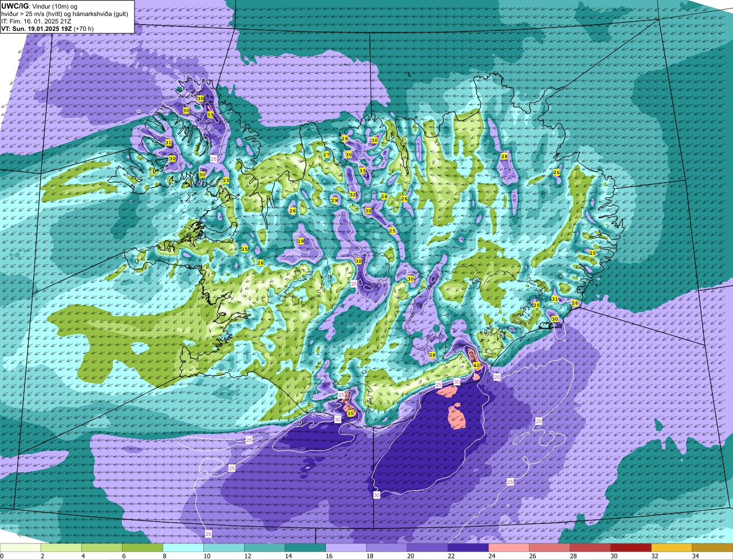
Task: Select the legend swatch between 14 and 16
Action: [305, 547]
